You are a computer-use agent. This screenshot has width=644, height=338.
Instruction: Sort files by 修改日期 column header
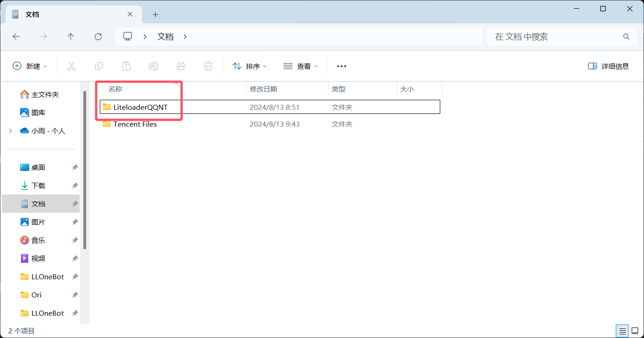point(263,89)
